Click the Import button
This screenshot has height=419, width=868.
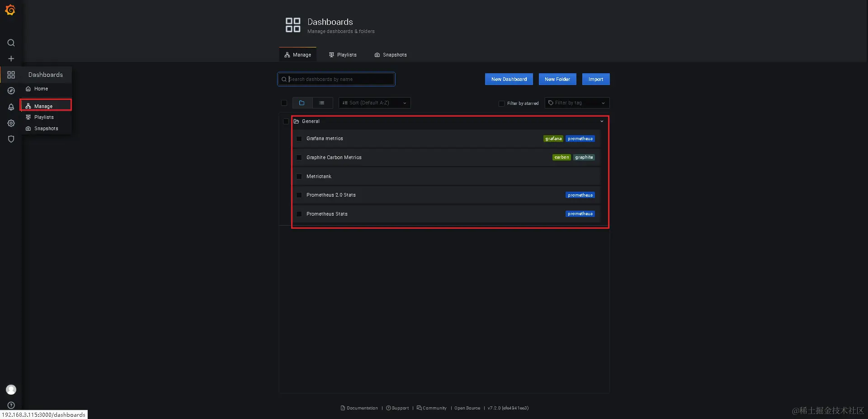point(596,79)
